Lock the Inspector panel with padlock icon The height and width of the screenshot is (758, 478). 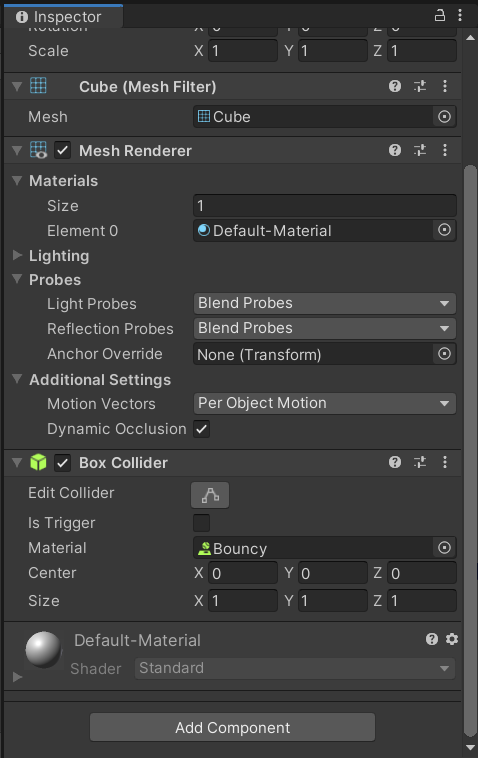[439, 15]
